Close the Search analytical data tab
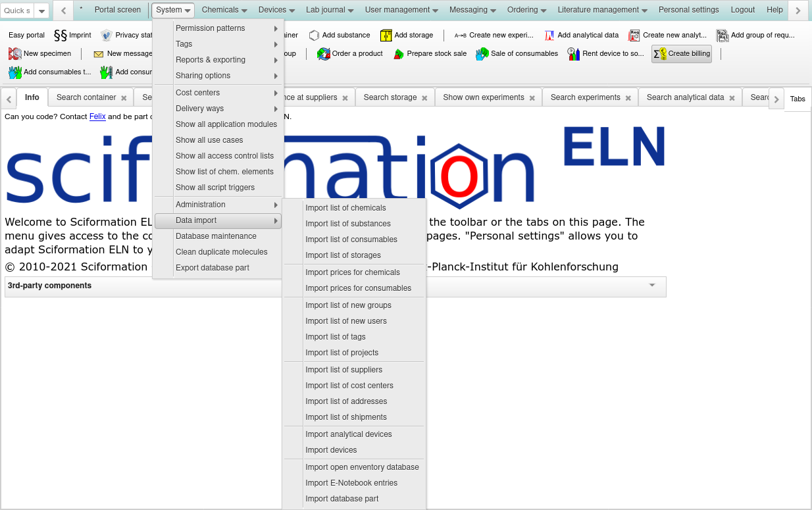Viewport: 812px width, 510px height. click(732, 98)
